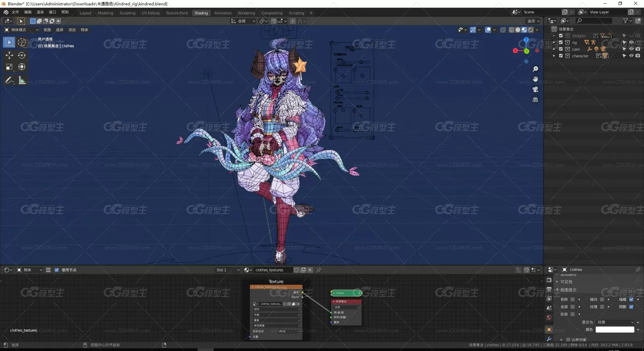Expand the character collection tree
The height and width of the screenshot is (351, 644).
tap(554, 56)
